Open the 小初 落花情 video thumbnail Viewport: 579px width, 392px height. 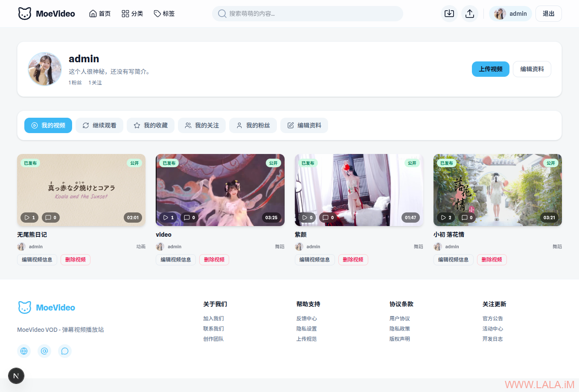pyautogui.click(x=498, y=190)
